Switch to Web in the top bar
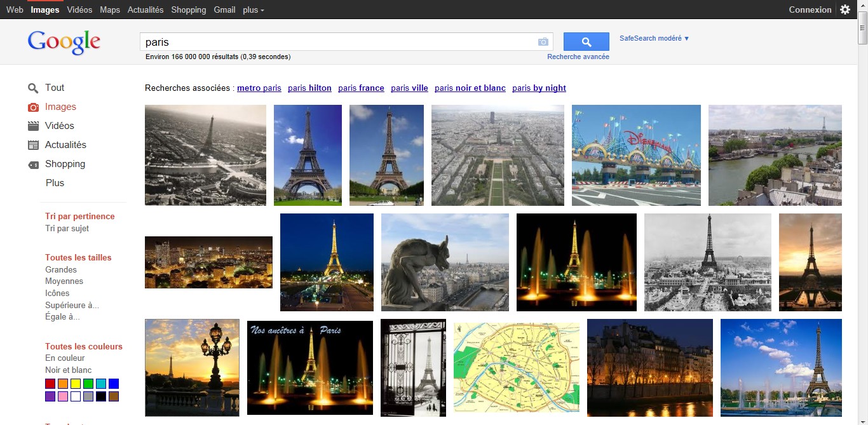 (15, 10)
